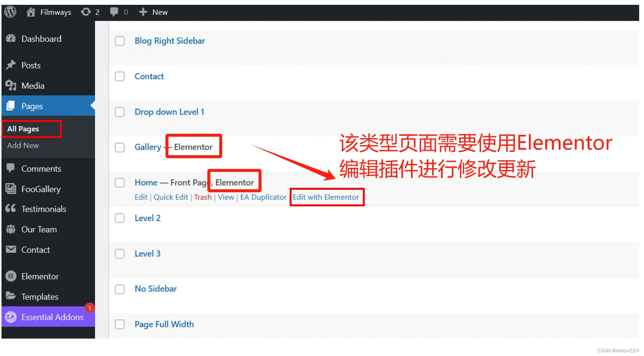Open the Comments menu in sidebar
644x356 pixels.
[x=48, y=169]
